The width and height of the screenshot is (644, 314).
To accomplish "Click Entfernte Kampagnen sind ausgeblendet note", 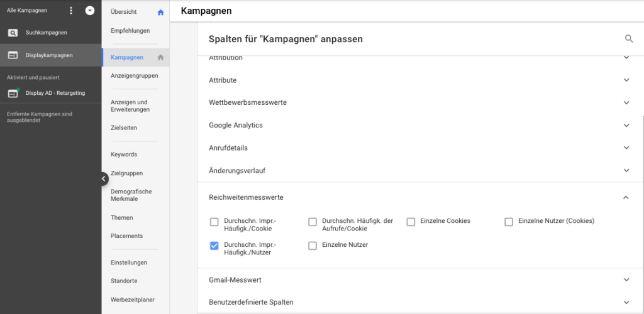I will 40,117.
